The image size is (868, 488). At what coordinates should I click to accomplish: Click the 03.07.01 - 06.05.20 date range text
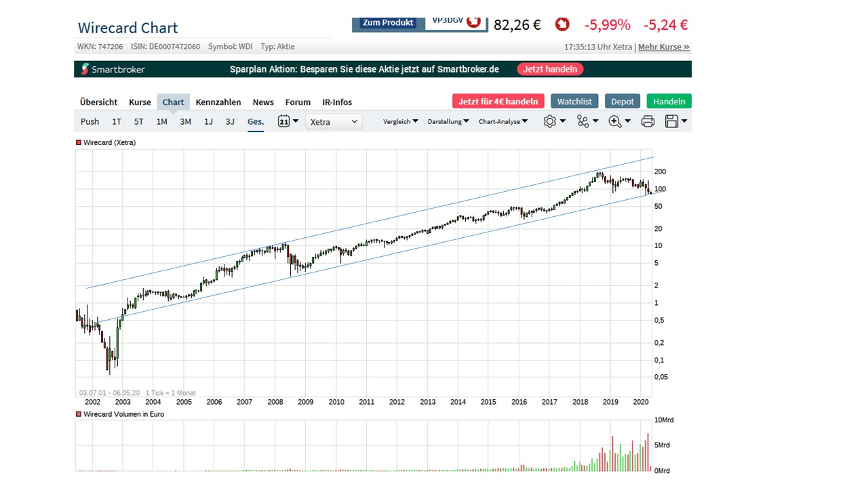(x=109, y=392)
